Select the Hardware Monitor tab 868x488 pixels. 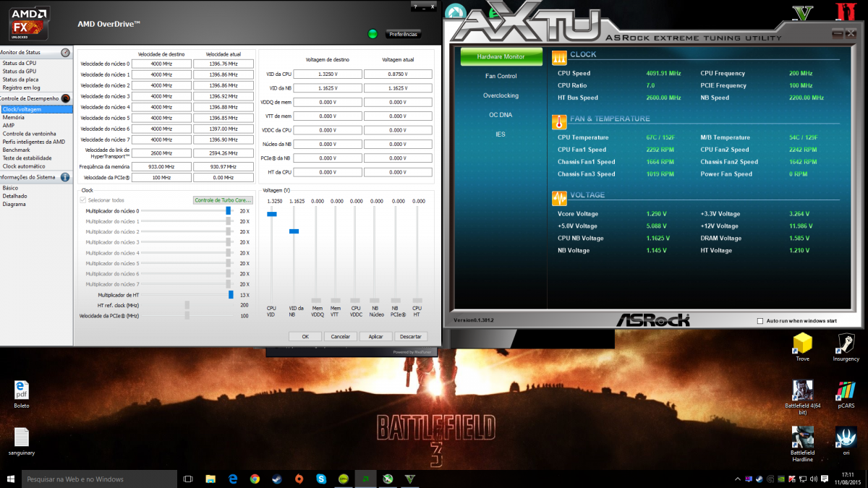[x=501, y=56]
